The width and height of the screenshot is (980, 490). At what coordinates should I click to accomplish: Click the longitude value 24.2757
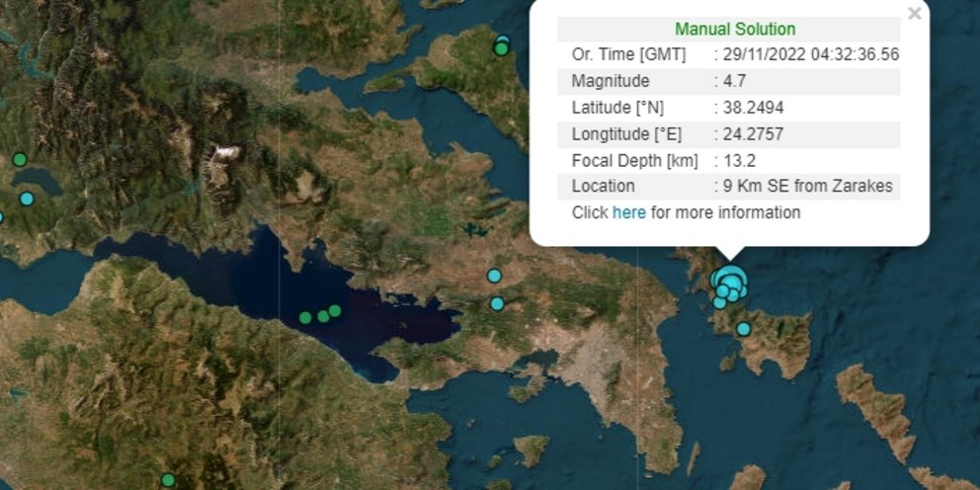(x=753, y=133)
